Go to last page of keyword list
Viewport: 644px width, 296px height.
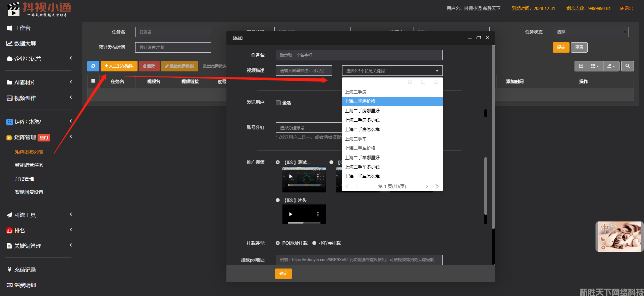436,186
